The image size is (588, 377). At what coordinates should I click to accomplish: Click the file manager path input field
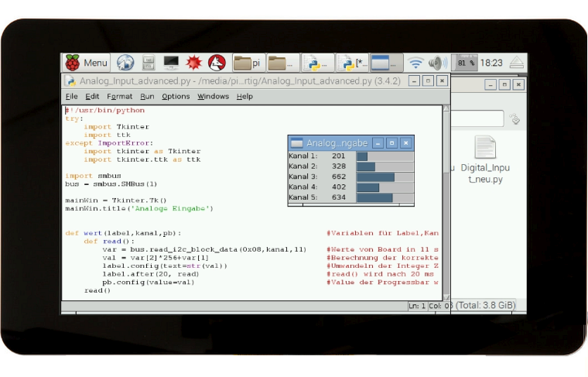pos(476,118)
